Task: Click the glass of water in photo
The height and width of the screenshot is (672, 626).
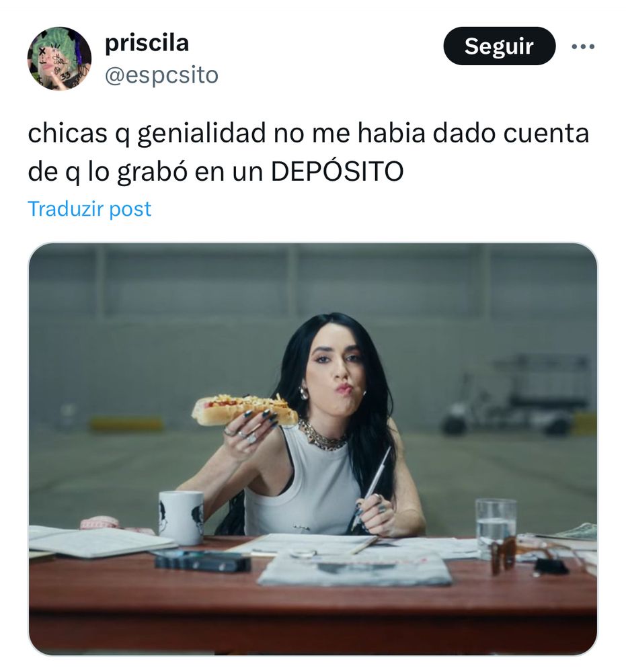Action: click(496, 528)
